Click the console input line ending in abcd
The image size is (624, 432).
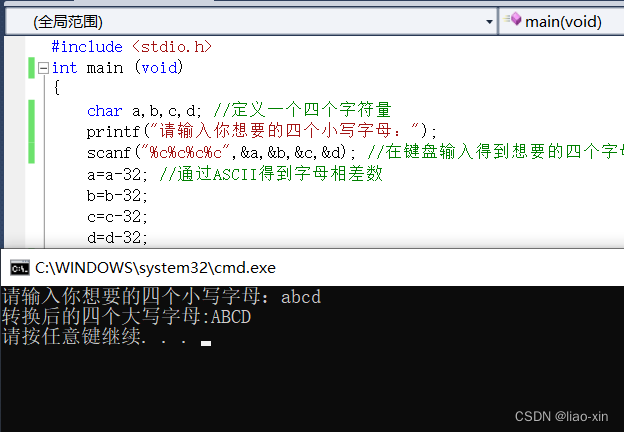click(x=161, y=297)
